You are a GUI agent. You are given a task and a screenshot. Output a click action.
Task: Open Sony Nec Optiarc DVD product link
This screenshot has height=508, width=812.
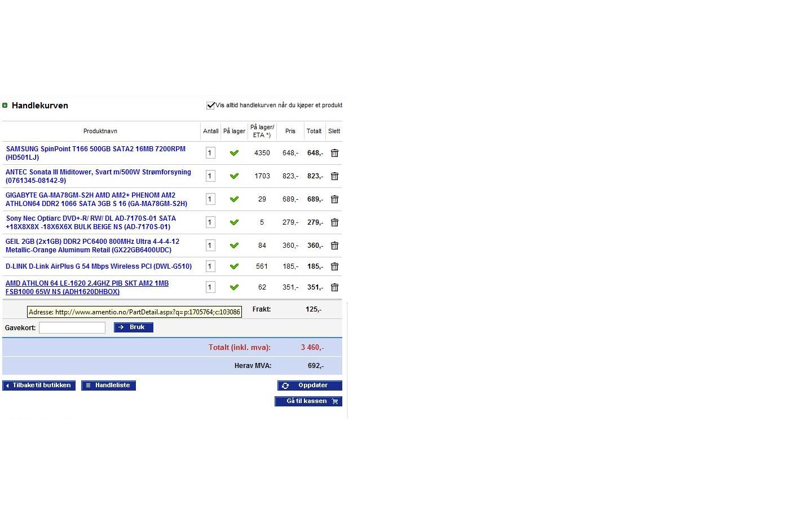91,222
